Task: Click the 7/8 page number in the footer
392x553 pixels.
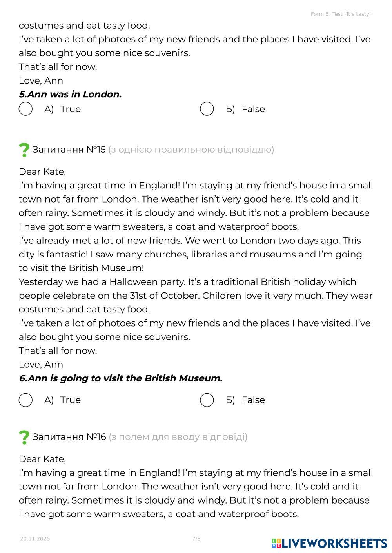Action: point(196,539)
